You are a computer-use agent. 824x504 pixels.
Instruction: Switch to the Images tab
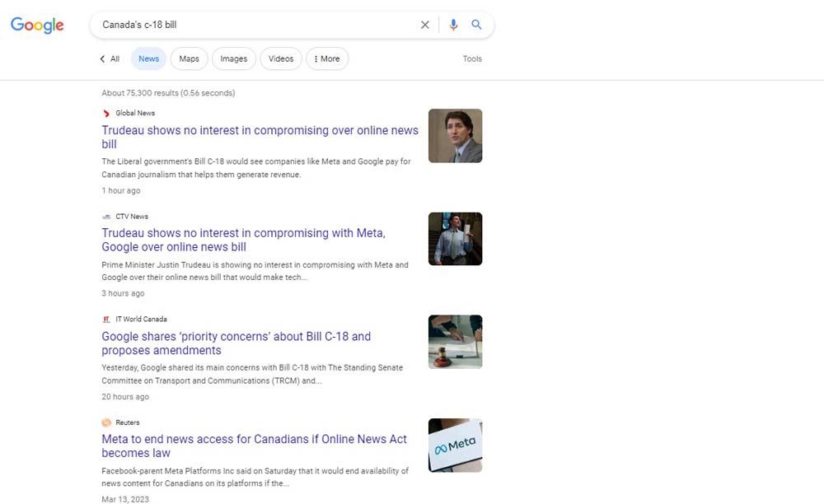[x=234, y=58]
